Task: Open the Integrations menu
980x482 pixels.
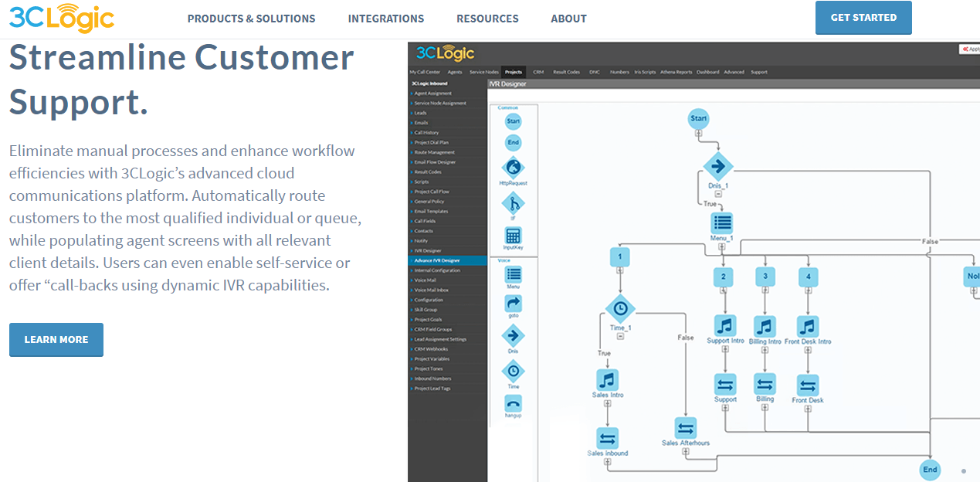Action: pyautogui.click(x=386, y=19)
